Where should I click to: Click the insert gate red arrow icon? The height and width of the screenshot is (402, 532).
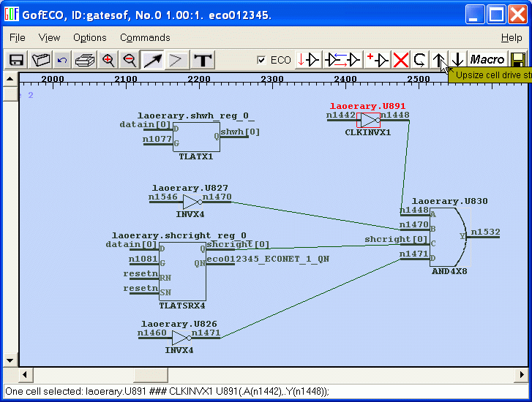pos(308,60)
